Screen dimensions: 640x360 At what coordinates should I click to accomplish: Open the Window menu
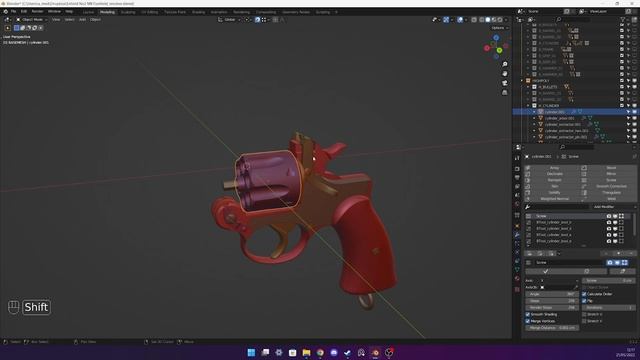[54, 11]
